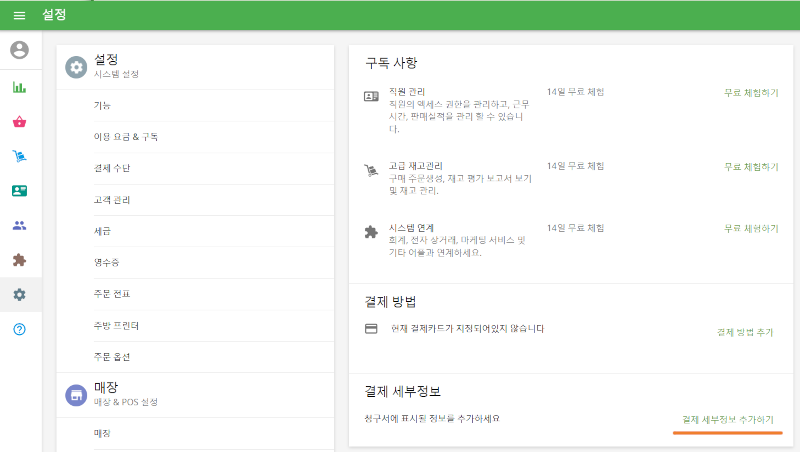Select 주방 프린터 settings item
800x452 pixels.
point(116,325)
